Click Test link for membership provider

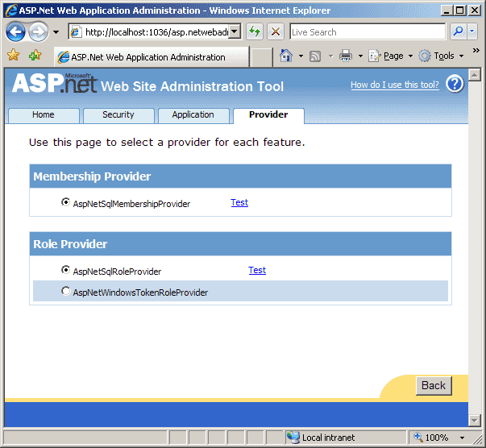tap(239, 202)
